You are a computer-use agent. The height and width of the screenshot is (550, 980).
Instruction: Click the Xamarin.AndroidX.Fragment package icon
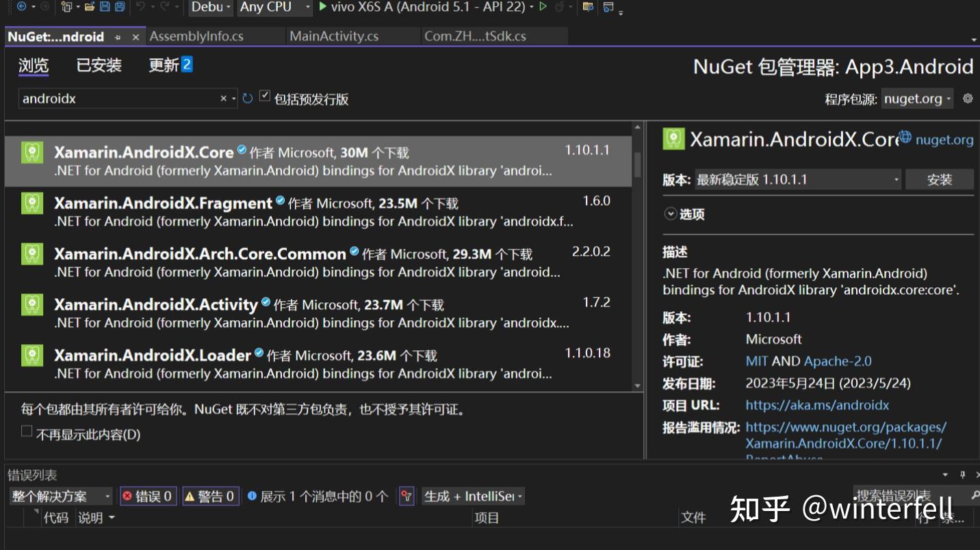point(32,203)
